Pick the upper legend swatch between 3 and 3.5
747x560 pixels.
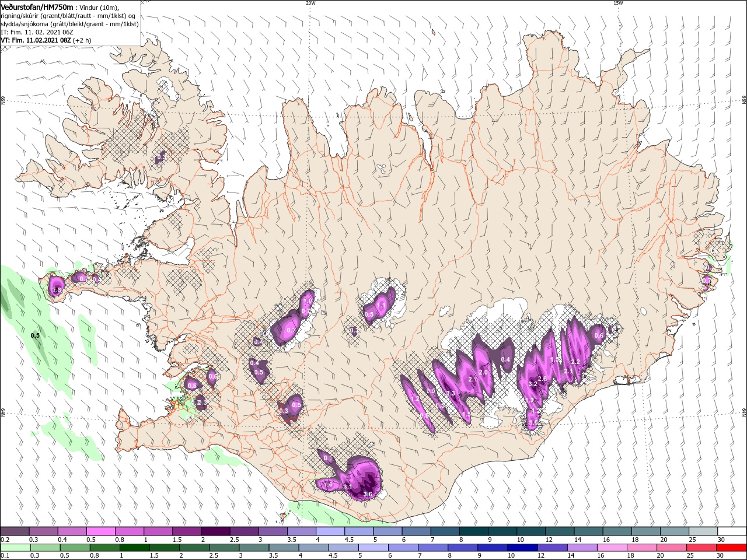pyautogui.click(x=272, y=531)
